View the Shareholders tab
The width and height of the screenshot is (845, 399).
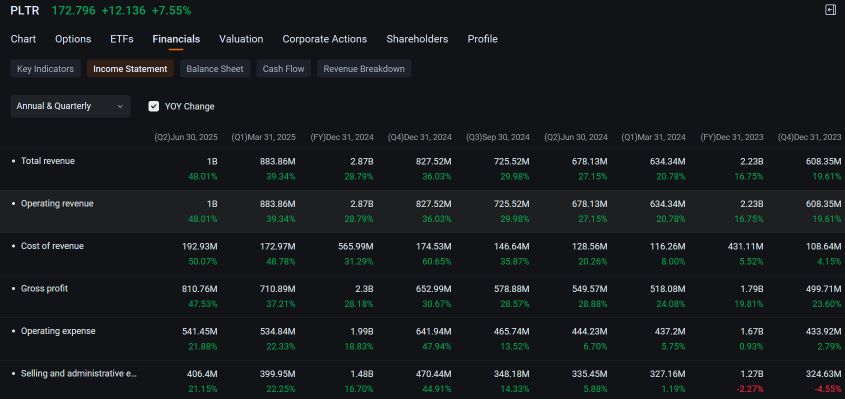417,39
